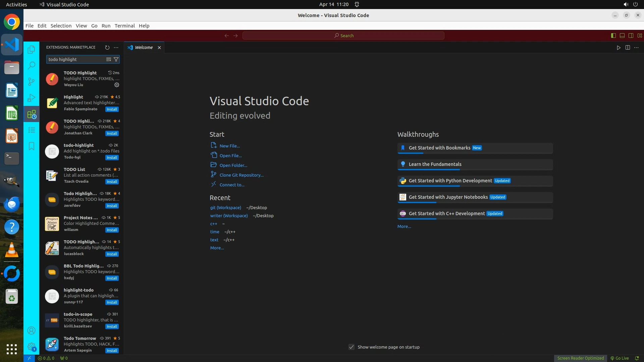Open the Run and Debug view
Viewport: 644px width, 362px height.
[x=31, y=98]
